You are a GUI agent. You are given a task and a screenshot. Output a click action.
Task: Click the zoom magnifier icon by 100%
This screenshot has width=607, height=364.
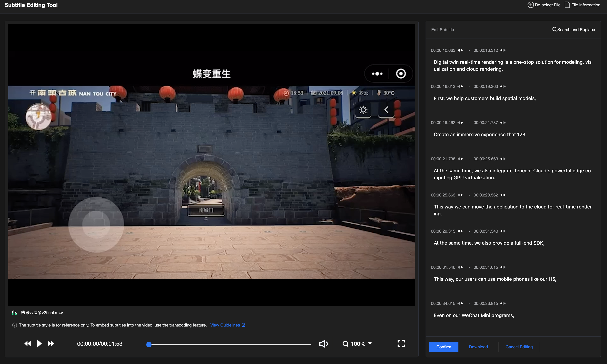(345, 344)
